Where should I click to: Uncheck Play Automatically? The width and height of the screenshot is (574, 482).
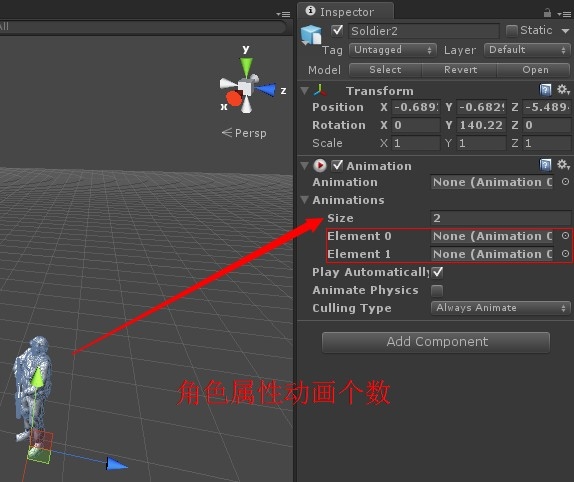[437, 272]
